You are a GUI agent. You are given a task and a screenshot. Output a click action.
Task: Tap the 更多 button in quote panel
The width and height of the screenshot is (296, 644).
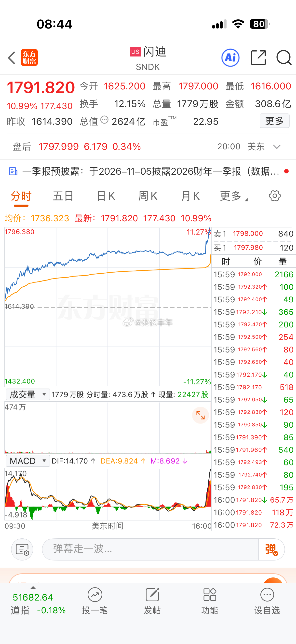(x=274, y=121)
